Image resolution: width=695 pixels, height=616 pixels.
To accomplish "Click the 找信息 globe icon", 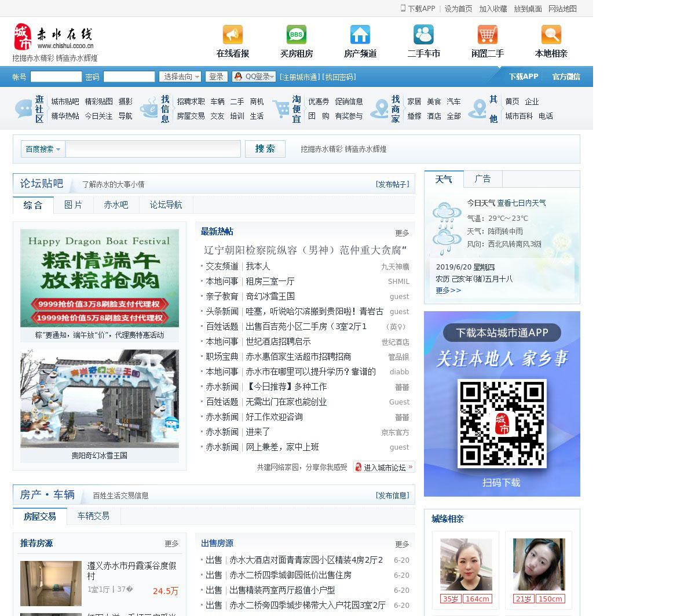I will 149,109.
